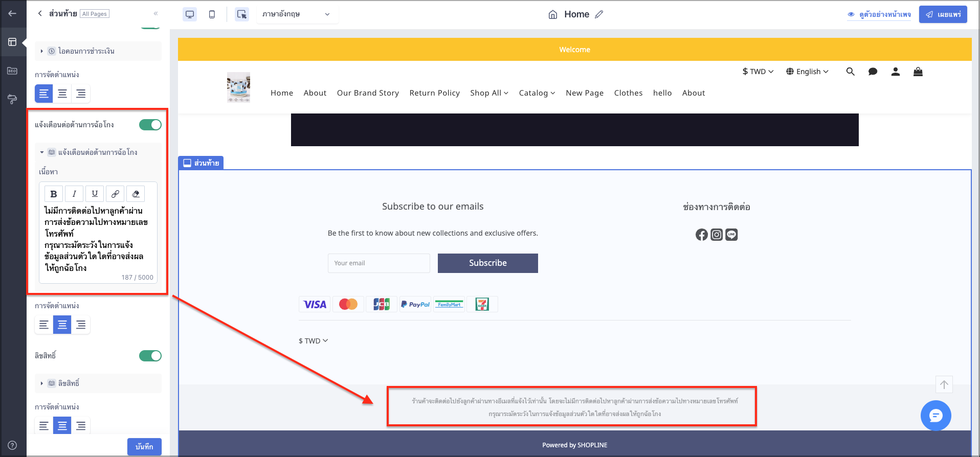Click the back arrow in the dark sidebar
The height and width of the screenshot is (457, 980).
12,13
